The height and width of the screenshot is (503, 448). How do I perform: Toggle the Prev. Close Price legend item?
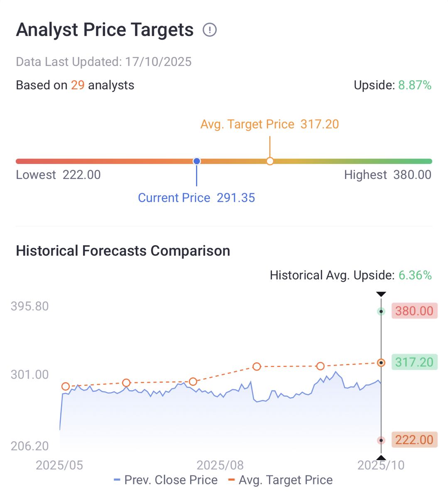166,480
